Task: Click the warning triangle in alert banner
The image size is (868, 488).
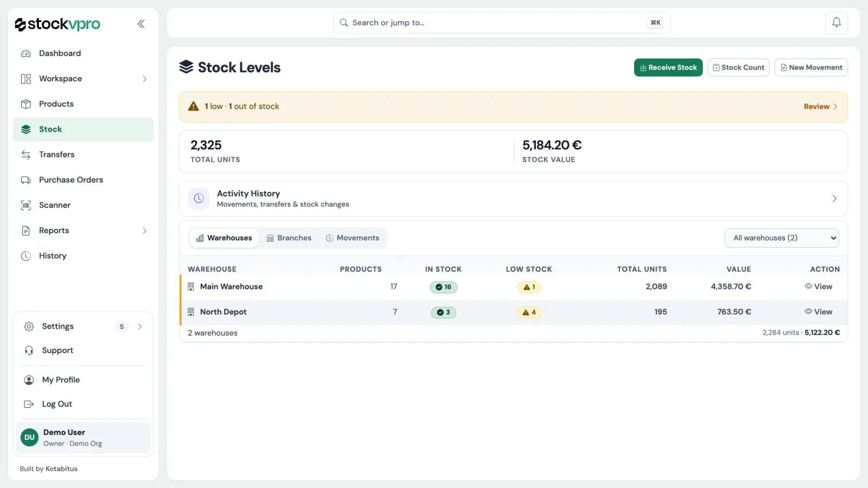Action: coord(194,107)
